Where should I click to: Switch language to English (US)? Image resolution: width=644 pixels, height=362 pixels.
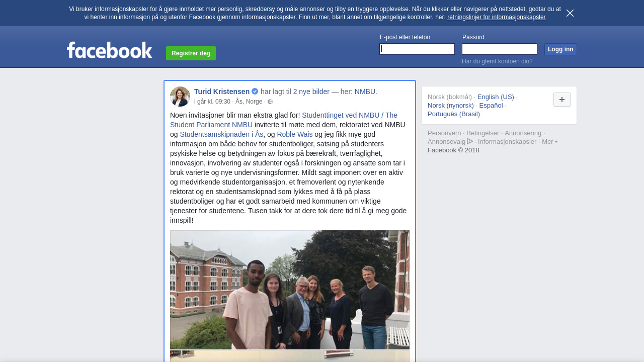496,97
